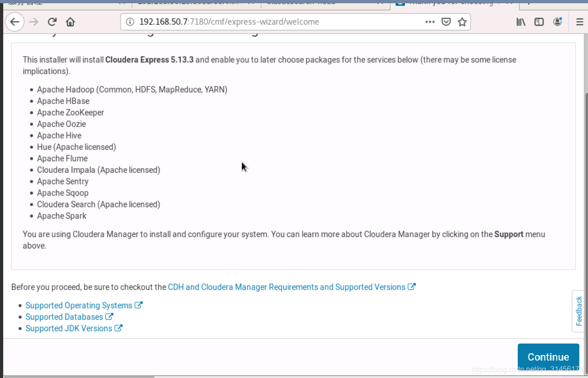Toggle the browser sidebar icon

point(539,22)
